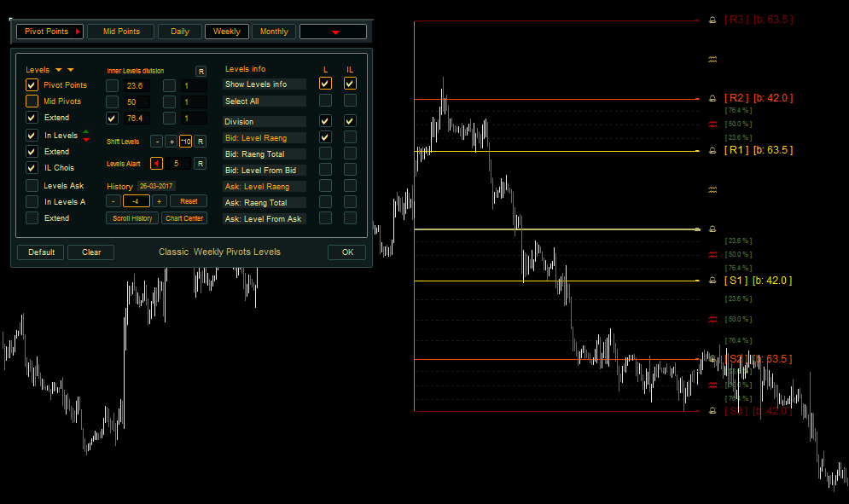Increase History with the plus button

(159, 201)
